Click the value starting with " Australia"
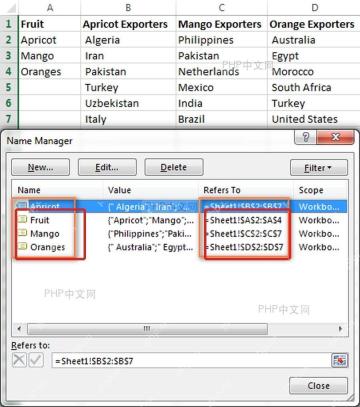360x407 pixels. click(151, 247)
